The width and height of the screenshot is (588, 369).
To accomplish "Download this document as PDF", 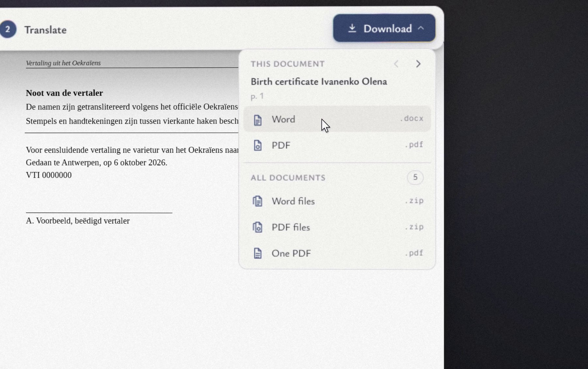I will 337,145.
